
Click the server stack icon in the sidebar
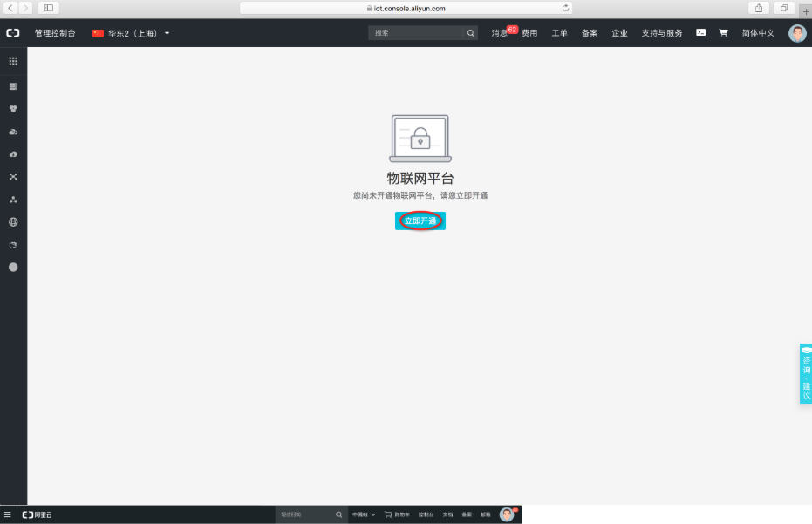(13, 86)
